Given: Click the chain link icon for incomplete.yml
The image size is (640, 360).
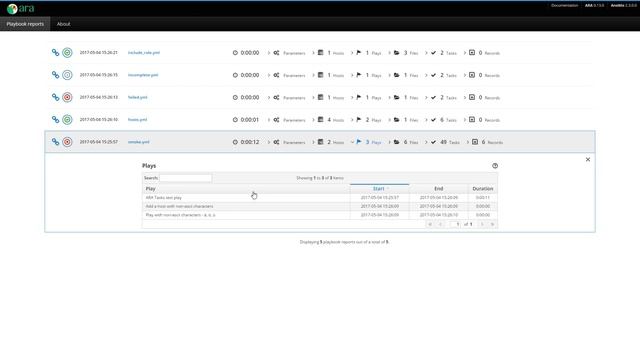Looking at the screenshot, I should coord(56,75).
